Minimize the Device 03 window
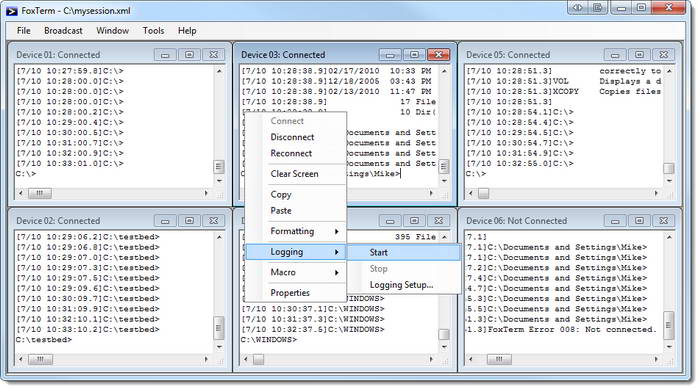 390,55
